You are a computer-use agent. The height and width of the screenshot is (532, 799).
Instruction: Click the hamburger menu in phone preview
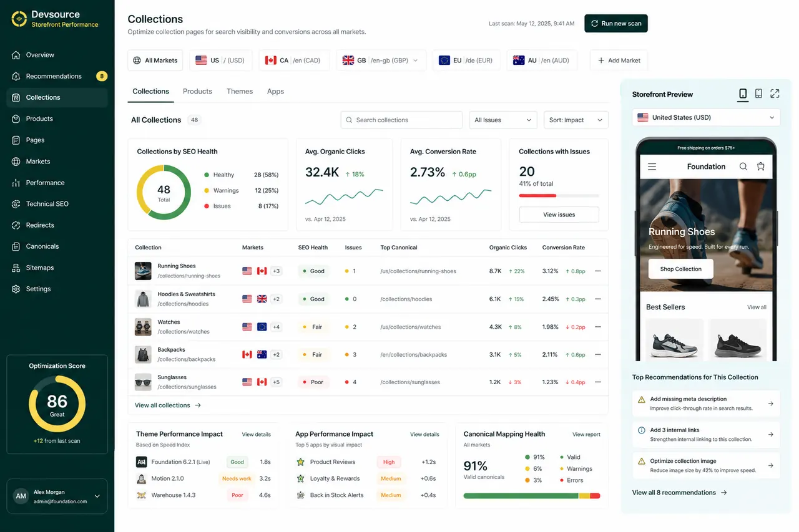point(652,167)
